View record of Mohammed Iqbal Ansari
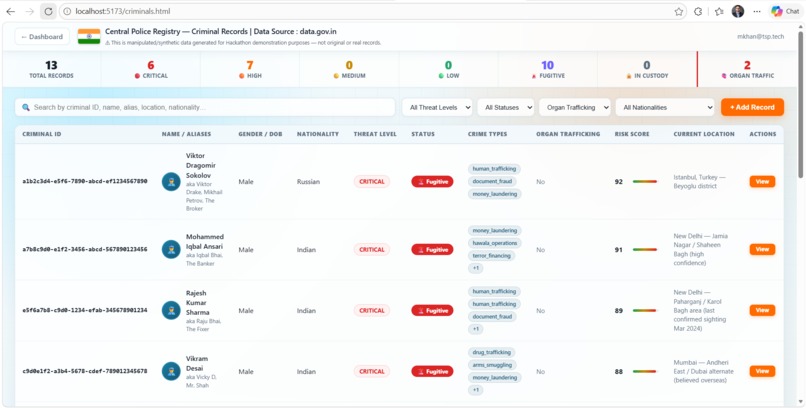 tap(762, 249)
